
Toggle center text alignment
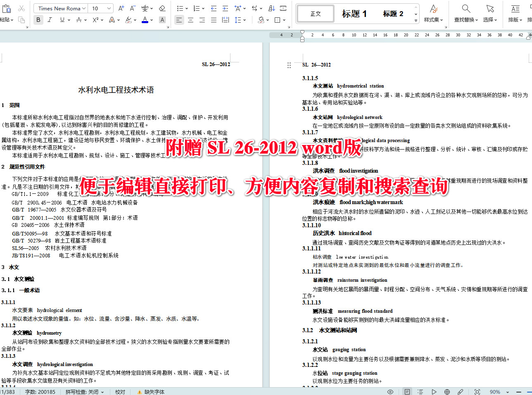pos(190,19)
